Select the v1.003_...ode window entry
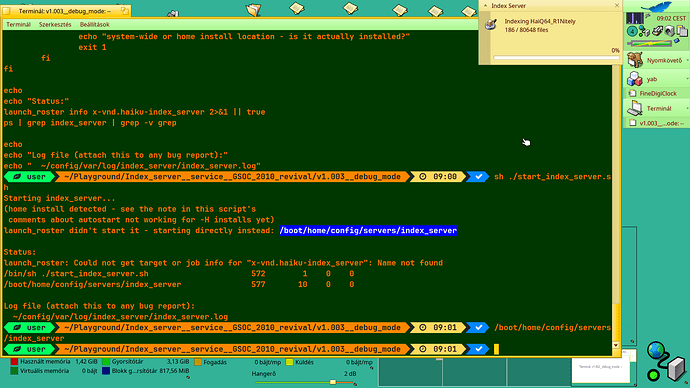Viewport: 690px width, 388px height. 657,123
